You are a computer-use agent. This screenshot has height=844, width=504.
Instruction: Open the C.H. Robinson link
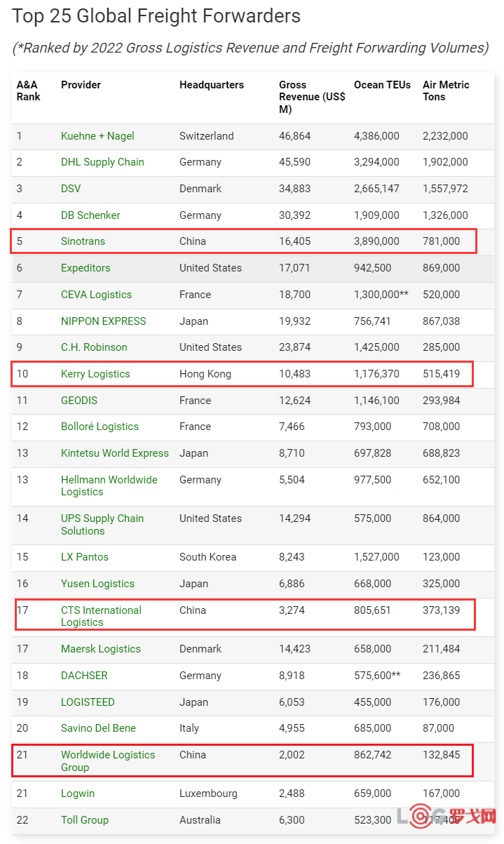point(94,347)
